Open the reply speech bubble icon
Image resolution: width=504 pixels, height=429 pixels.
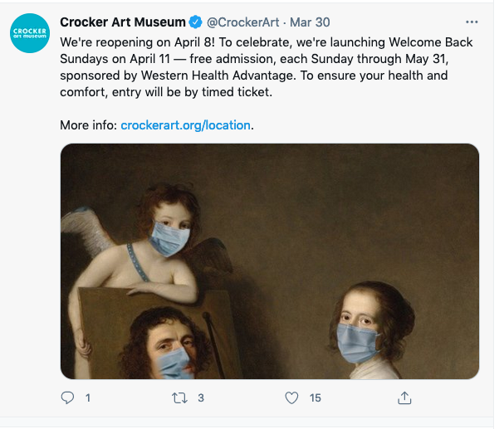68,398
